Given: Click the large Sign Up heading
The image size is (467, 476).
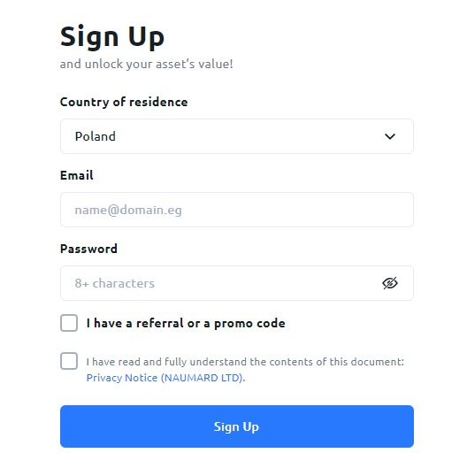Looking at the screenshot, I should [x=112, y=37].
